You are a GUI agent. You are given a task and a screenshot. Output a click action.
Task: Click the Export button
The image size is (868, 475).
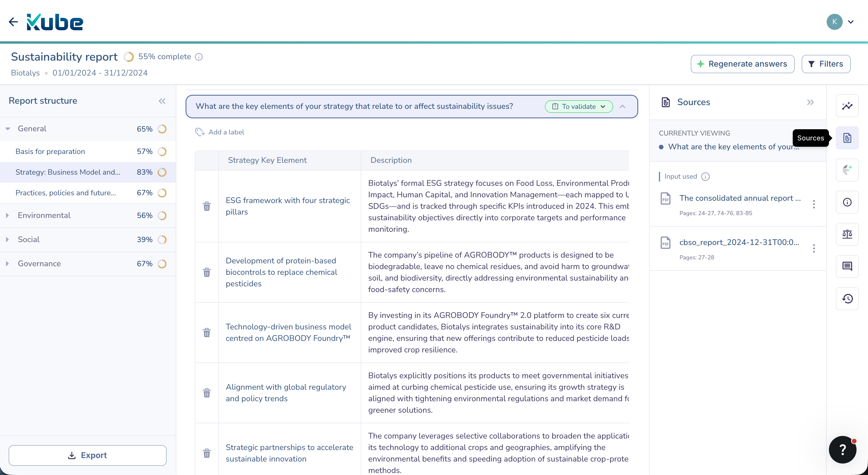click(x=88, y=455)
